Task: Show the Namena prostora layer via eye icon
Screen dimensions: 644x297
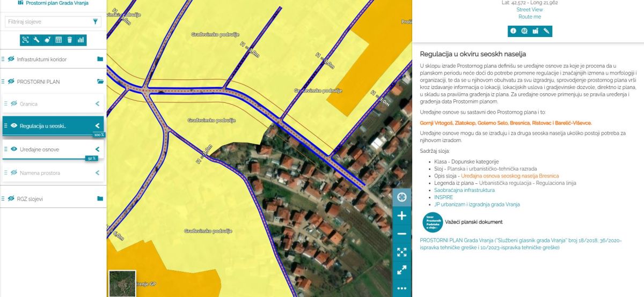Action: point(14,173)
